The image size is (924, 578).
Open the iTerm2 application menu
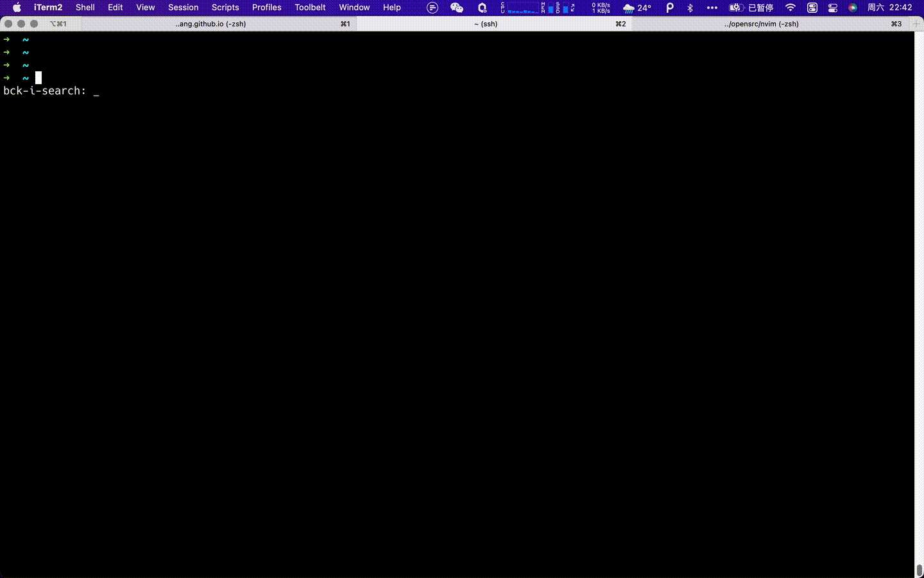(48, 8)
